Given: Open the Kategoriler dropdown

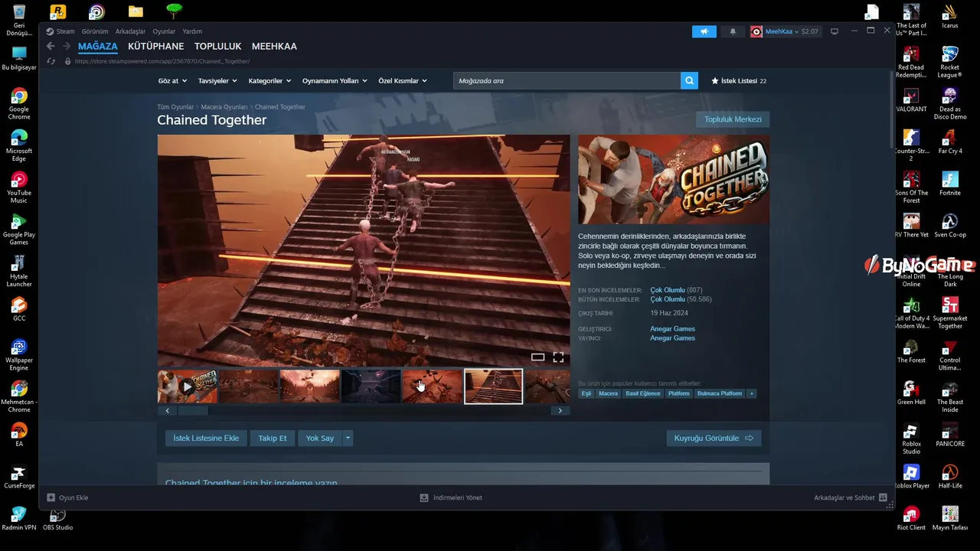Looking at the screenshot, I should point(269,80).
